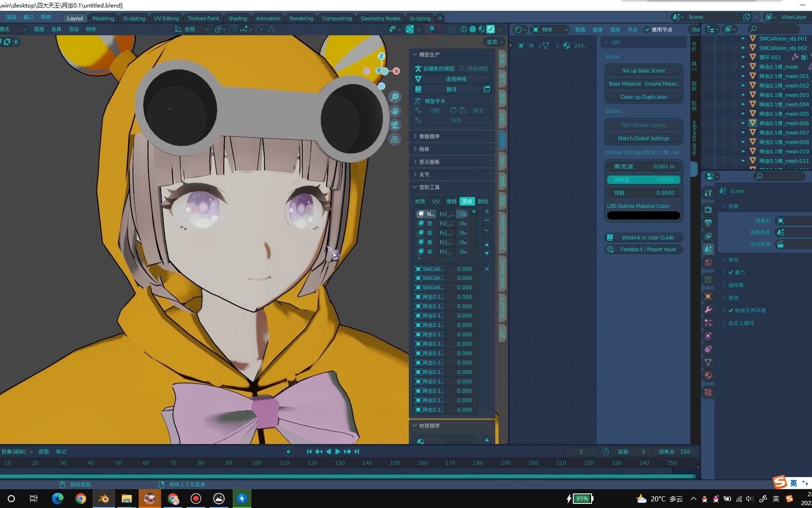Open the Physics properties tab
Screen dimensions: 812x508
point(708,336)
